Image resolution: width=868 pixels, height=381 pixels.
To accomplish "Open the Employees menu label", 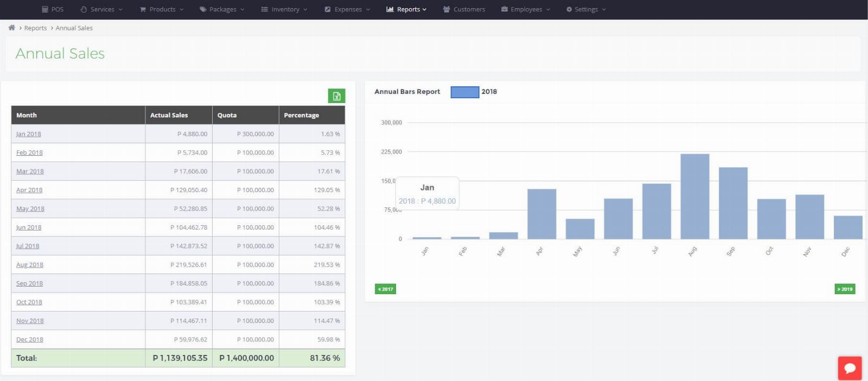I will (x=526, y=9).
